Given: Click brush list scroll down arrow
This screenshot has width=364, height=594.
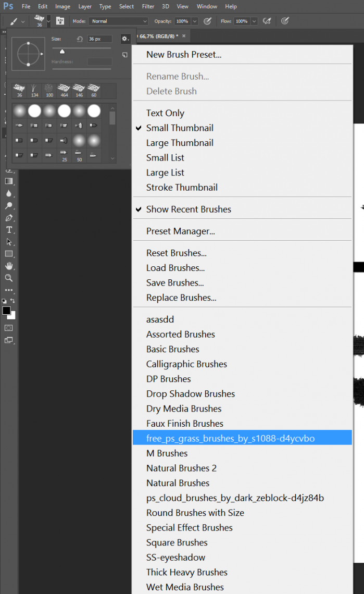Looking at the screenshot, I should point(112,158).
